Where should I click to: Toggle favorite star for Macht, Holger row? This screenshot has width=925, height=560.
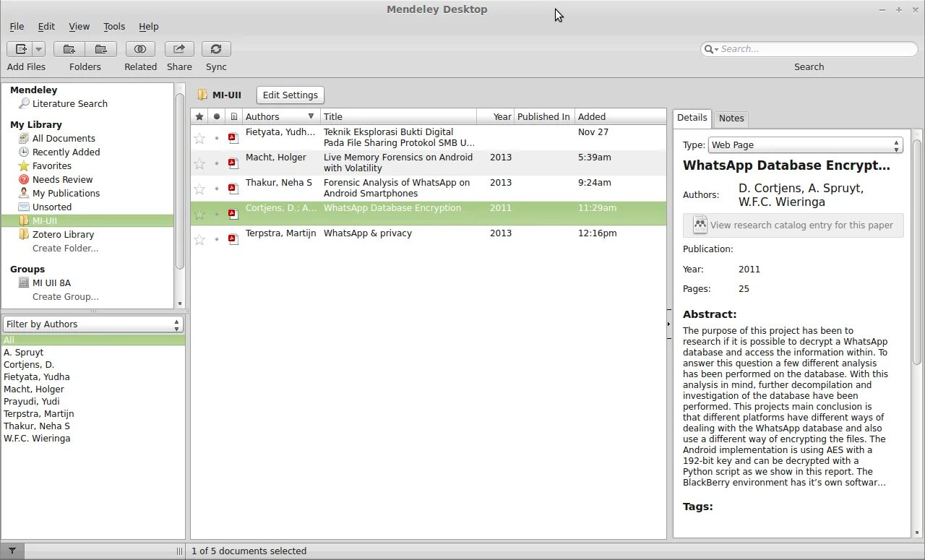[x=199, y=163]
